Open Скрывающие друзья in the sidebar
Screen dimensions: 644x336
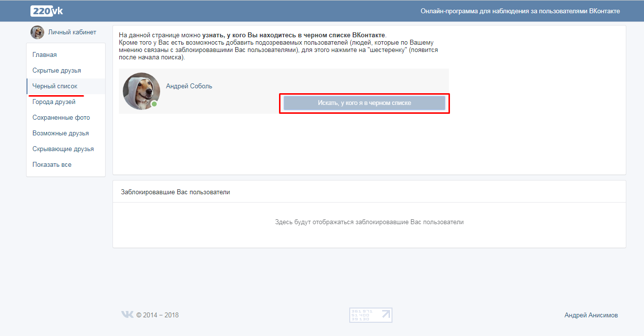click(x=63, y=149)
